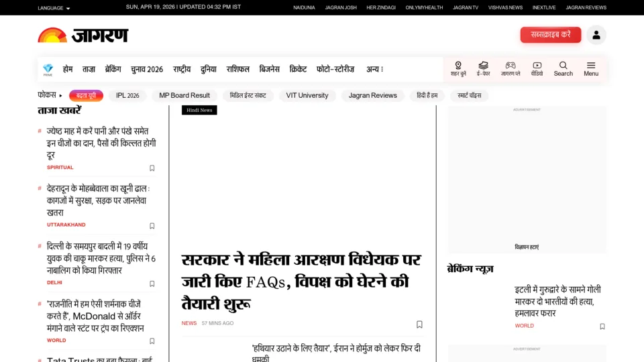Open the WORLD category under McDonald story
Viewport: 644px width, 362px height.
click(x=56, y=341)
